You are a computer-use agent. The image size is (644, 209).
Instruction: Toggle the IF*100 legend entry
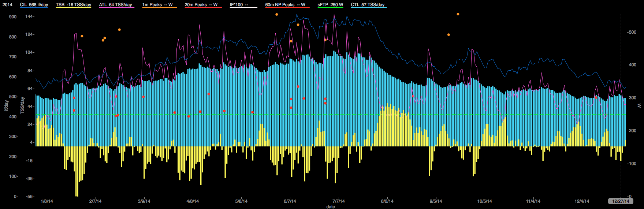click(239, 5)
